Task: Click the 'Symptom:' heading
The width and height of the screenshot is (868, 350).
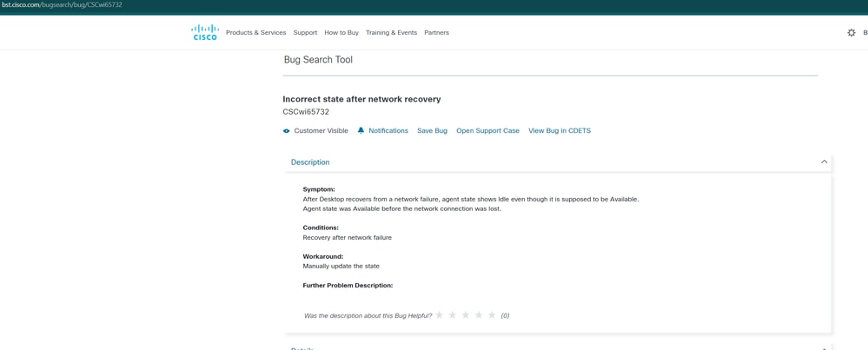Action: (x=319, y=189)
